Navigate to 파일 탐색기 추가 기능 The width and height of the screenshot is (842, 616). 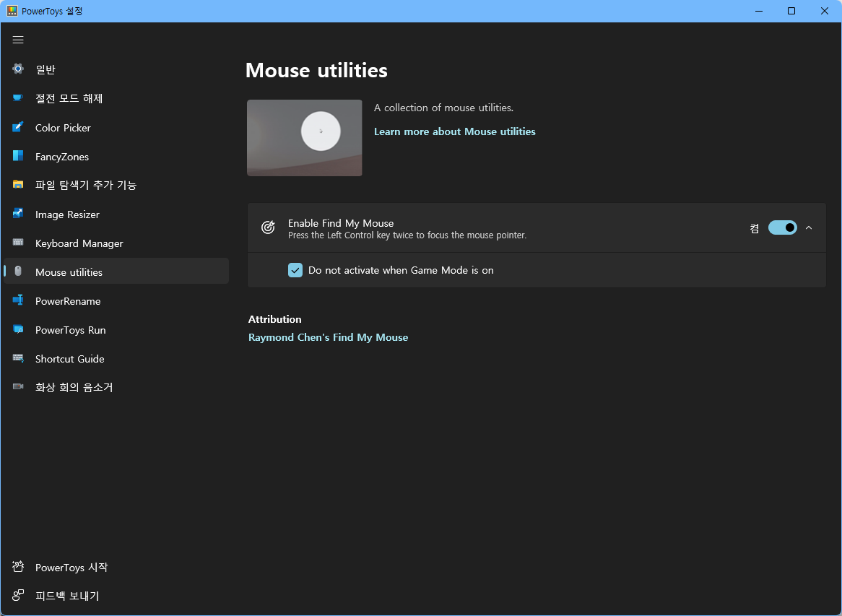pos(116,186)
